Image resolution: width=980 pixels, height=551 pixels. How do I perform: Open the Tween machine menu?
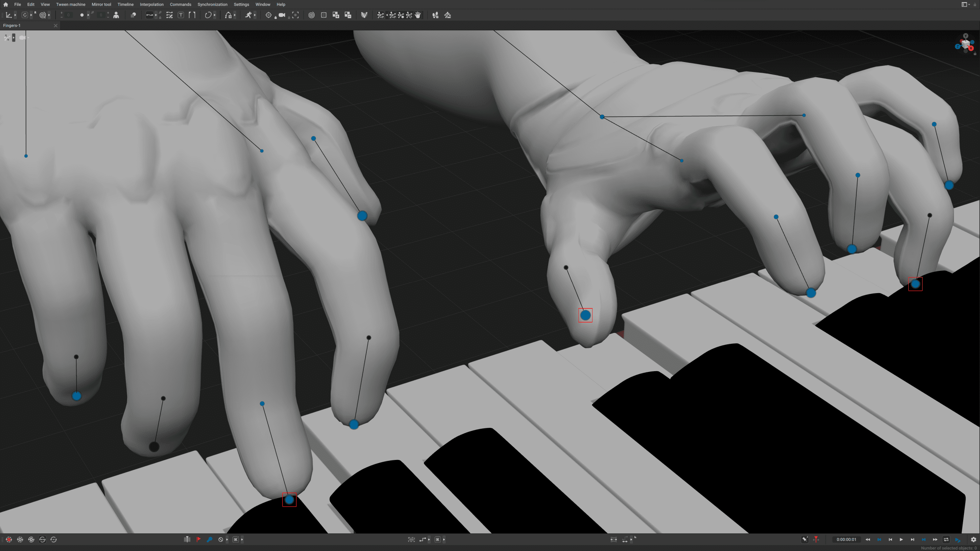click(71, 4)
